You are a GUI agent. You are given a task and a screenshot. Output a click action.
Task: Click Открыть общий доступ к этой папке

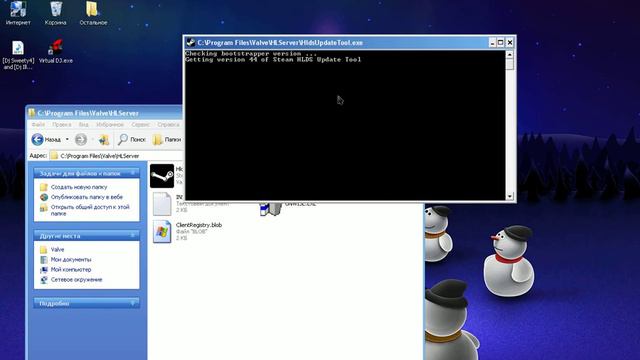click(90, 210)
